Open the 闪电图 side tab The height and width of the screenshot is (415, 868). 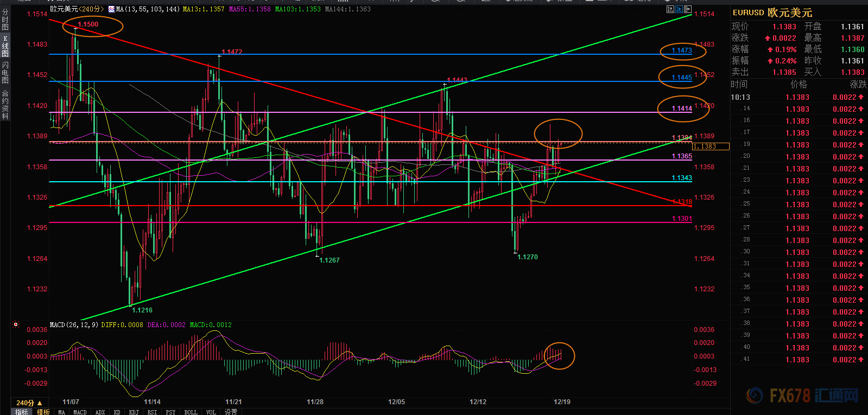(x=5, y=72)
